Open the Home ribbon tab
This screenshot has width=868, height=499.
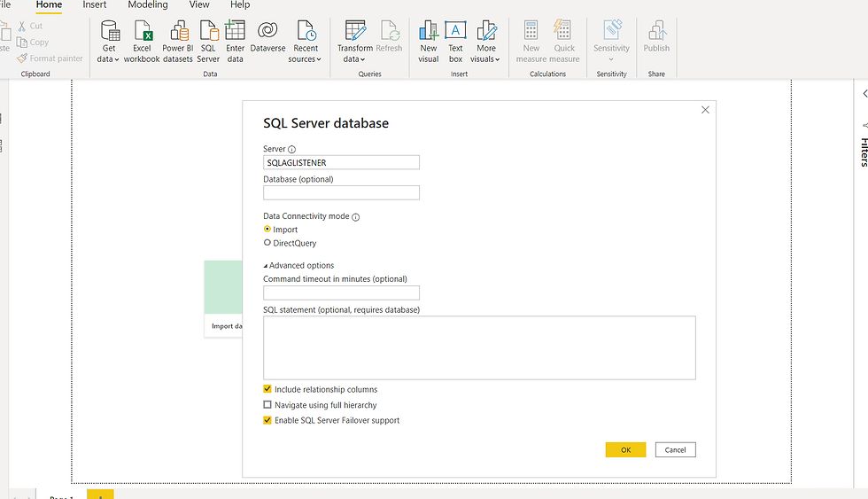[49, 5]
